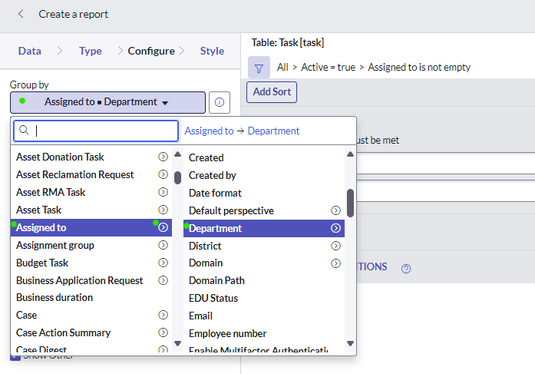Screen dimensions: 535x374
Task: Go to the Type step
Action: coord(90,51)
